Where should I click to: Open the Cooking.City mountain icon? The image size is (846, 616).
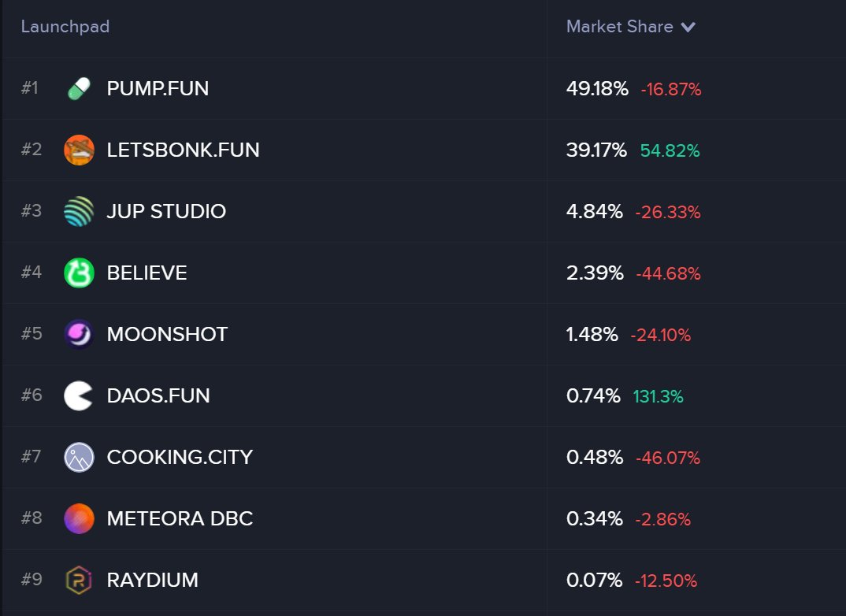coord(79,458)
